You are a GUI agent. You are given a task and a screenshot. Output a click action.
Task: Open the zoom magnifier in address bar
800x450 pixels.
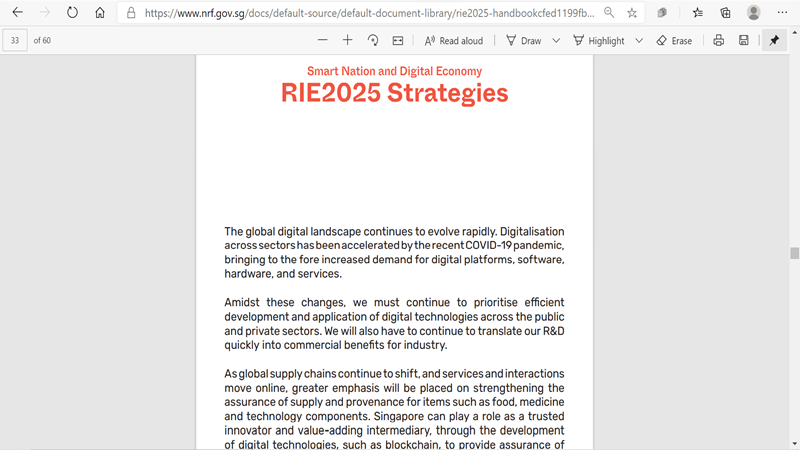coord(609,13)
